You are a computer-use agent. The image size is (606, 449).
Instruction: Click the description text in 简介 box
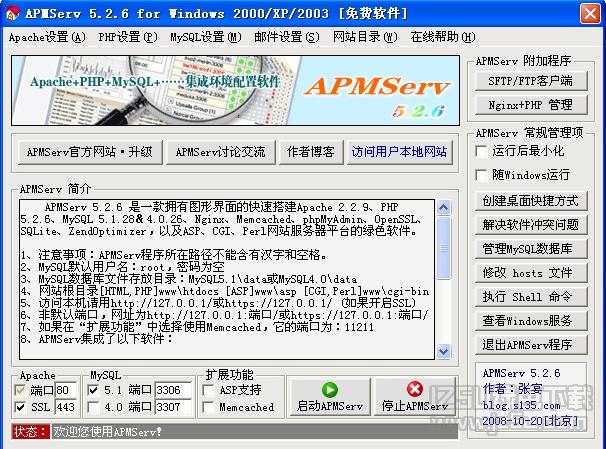point(227,280)
